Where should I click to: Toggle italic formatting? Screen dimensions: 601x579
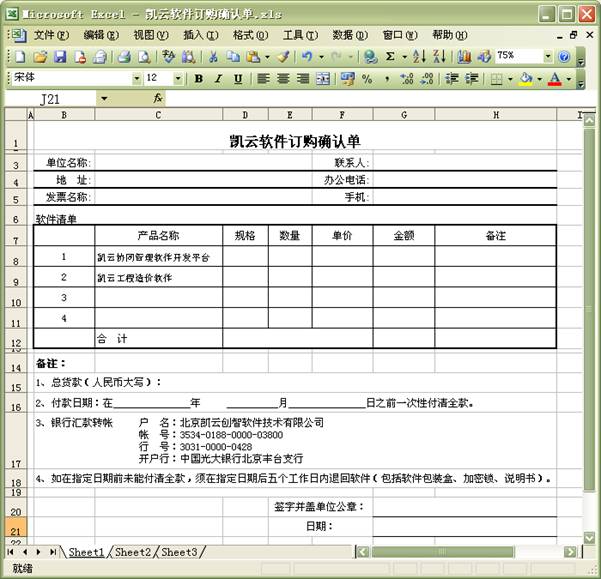point(218,79)
